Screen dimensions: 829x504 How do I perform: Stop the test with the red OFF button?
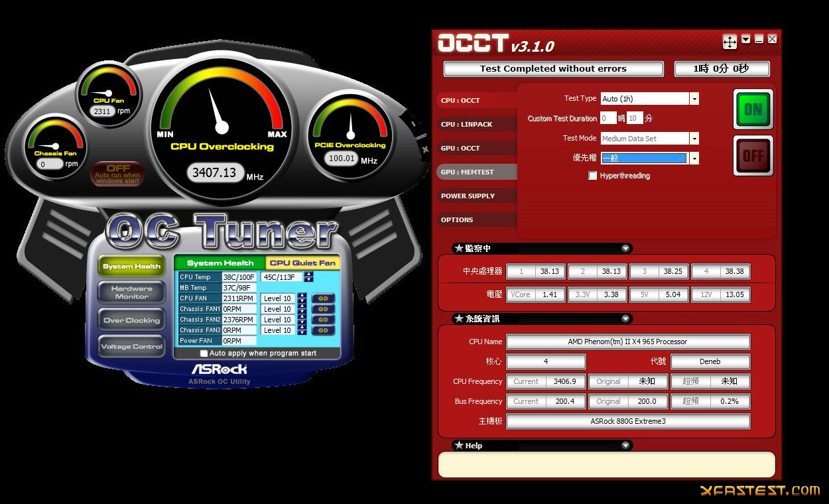(x=753, y=156)
